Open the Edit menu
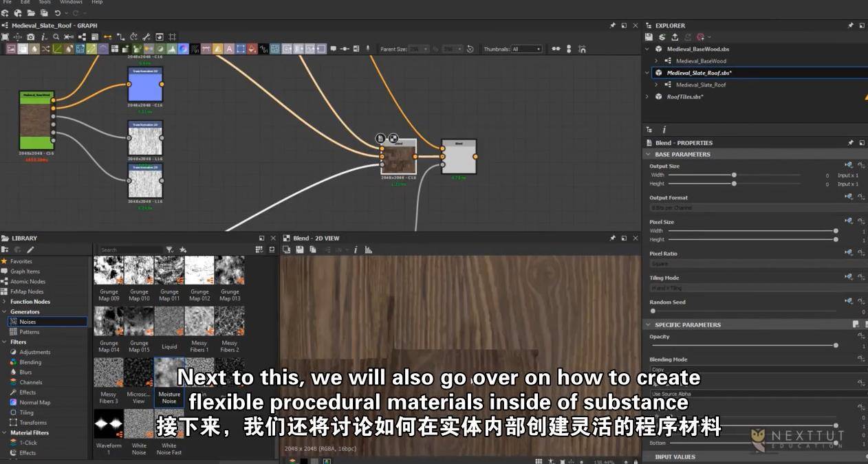The height and width of the screenshot is (464, 868). point(25,2)
